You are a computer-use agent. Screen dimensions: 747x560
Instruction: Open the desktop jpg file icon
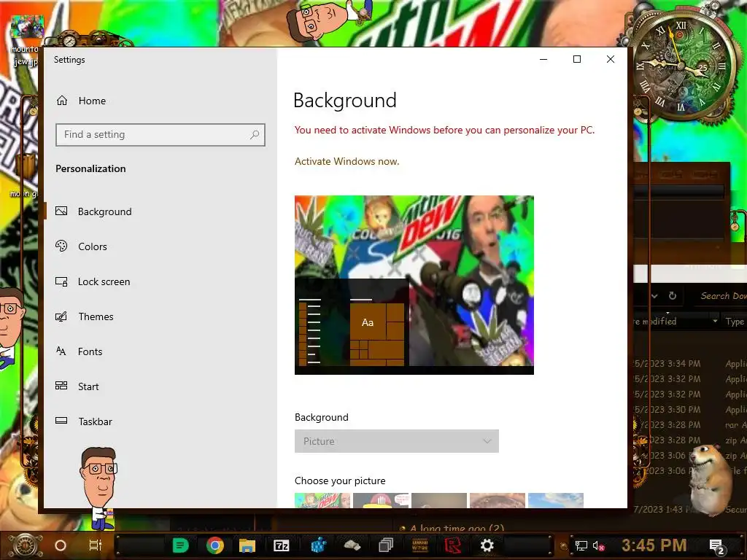tap(26, 41)
